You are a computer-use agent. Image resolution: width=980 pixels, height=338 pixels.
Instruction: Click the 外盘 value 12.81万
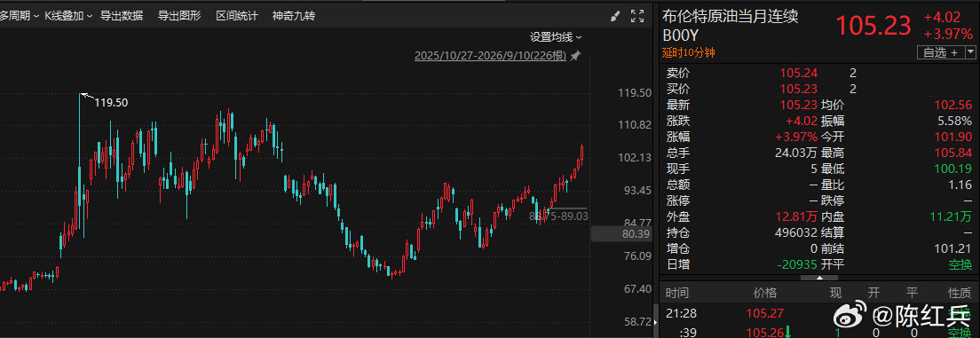coord(795,216)
